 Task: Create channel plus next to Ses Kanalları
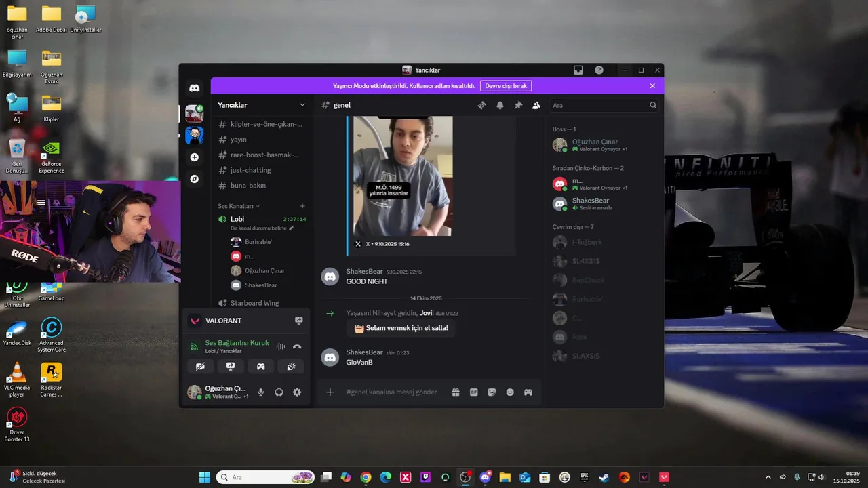302,206
